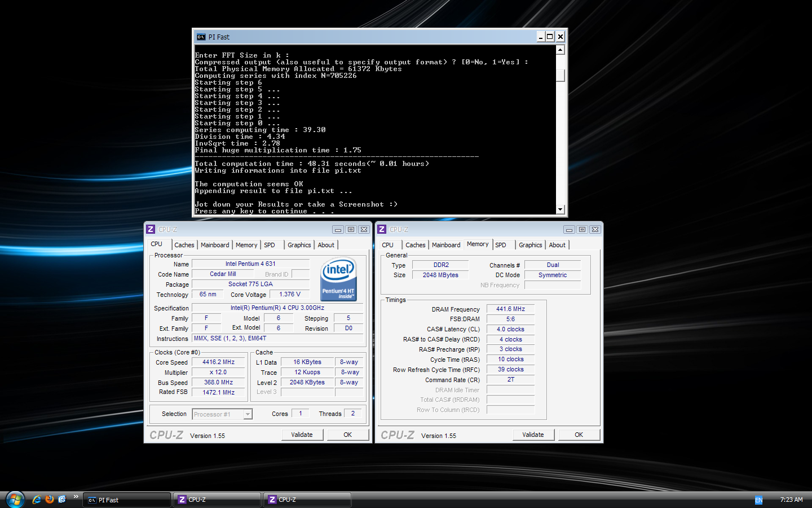Click PI Fast scrollbar up arrow
The width and height of the screenshot is (812, 508).
click(560, 50)
